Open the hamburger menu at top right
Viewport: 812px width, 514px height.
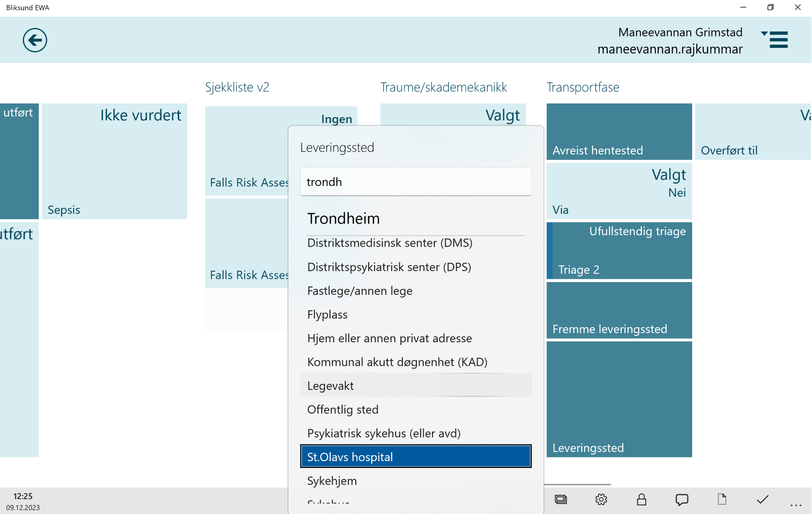click(775, 40)
